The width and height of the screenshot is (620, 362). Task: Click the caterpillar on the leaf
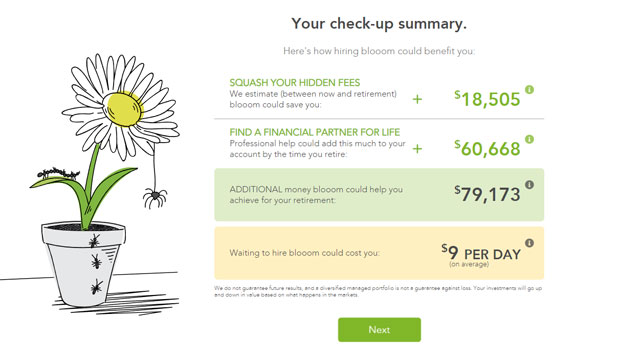(x=58, y=174)
